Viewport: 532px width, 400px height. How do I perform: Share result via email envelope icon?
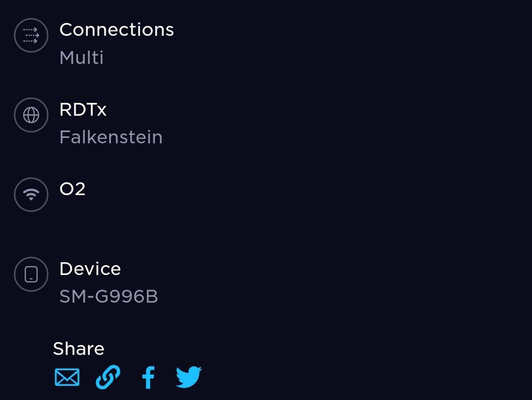tap(67, 377)
